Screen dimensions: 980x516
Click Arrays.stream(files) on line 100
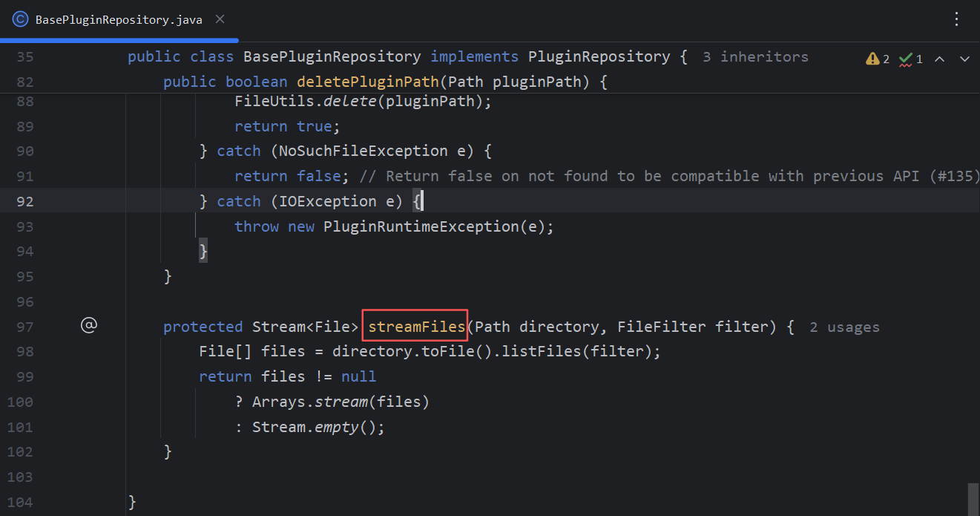[341, 402]
